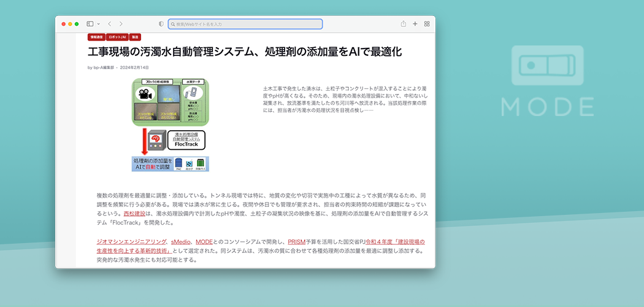The height and width of the screenshot is (307, 644).
Task: Click the article headline about 汚濁水自動管理システム
Action: [245, 52]
